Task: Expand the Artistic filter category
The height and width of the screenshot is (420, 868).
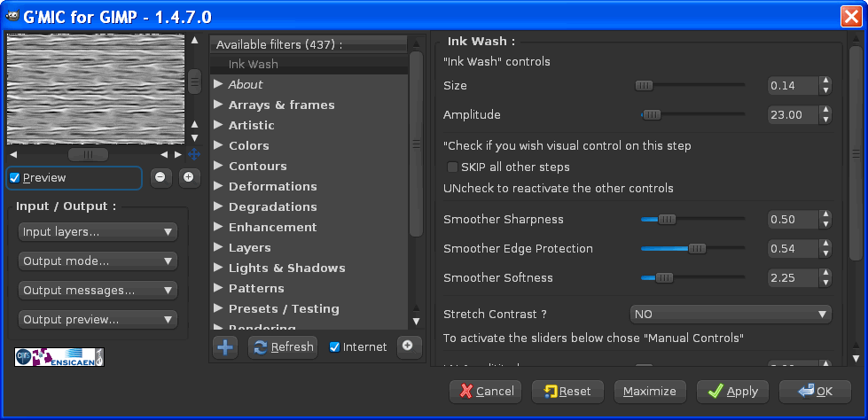Action: coord(251,126)
